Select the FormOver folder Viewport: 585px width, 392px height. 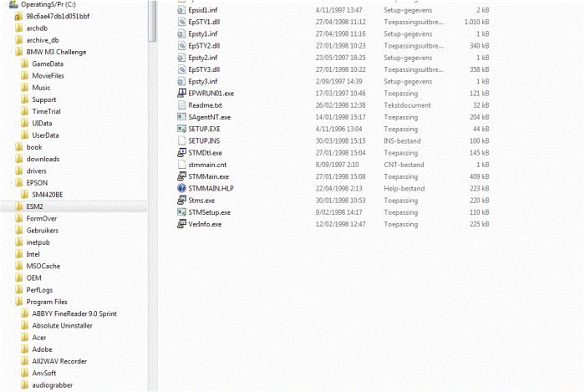click(x=42, y=218)
